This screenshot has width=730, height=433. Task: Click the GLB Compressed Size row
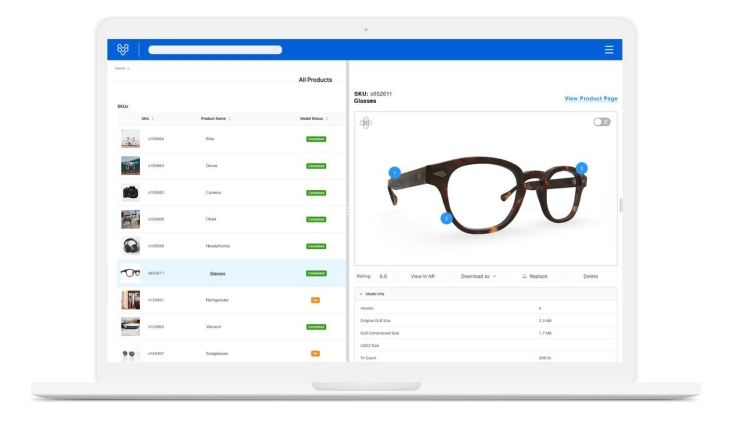486,333
